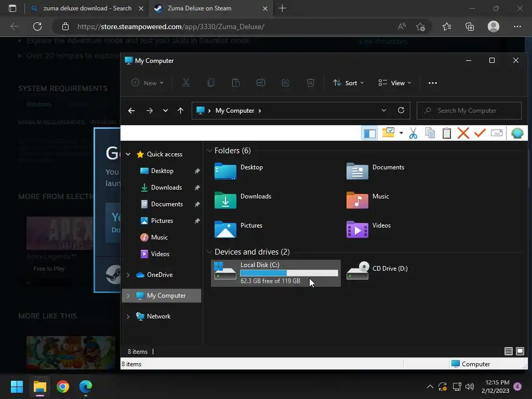The image size is (532, 399).
Task: Click the Rename icon in Explorer ribbon
Action: (261, 83)
